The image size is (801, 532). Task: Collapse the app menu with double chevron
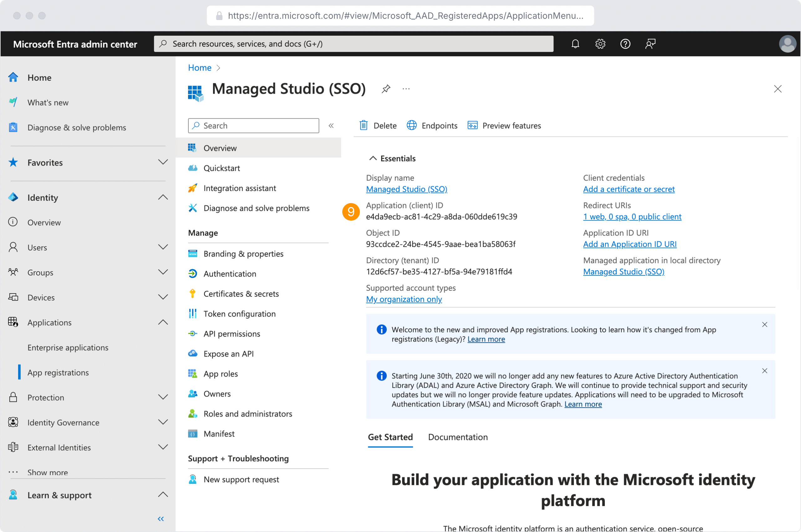point(331,125)
